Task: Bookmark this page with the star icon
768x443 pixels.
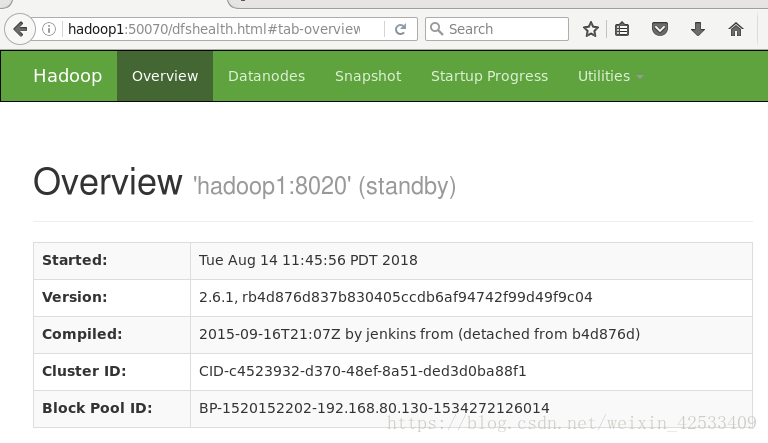Action: point(591,29)
